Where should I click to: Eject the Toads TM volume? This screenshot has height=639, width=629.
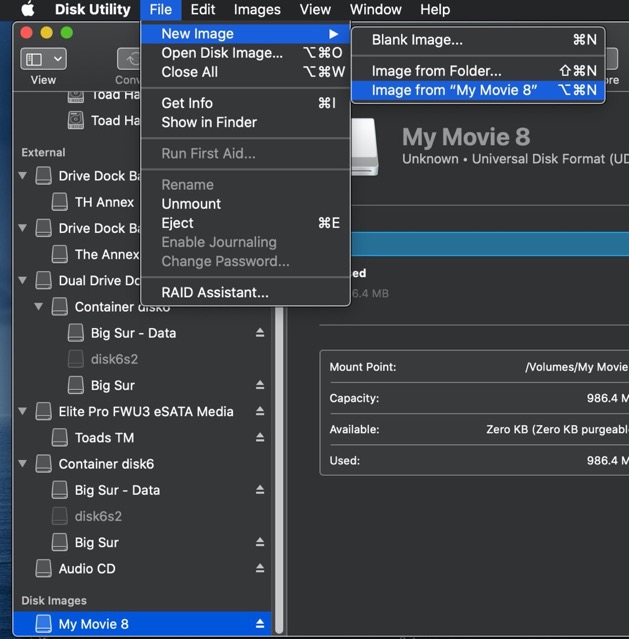tap(260, 438)
